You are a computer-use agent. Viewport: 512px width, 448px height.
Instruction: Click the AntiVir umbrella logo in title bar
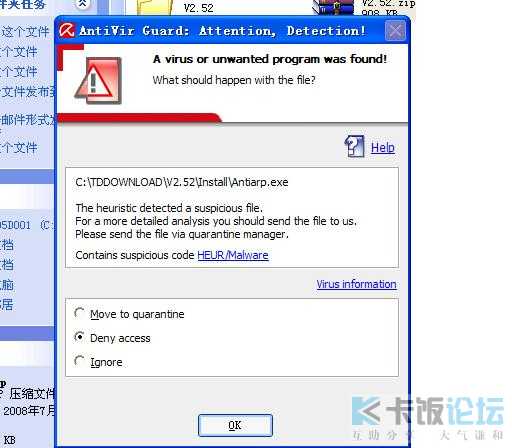click(x=67, y=31)
